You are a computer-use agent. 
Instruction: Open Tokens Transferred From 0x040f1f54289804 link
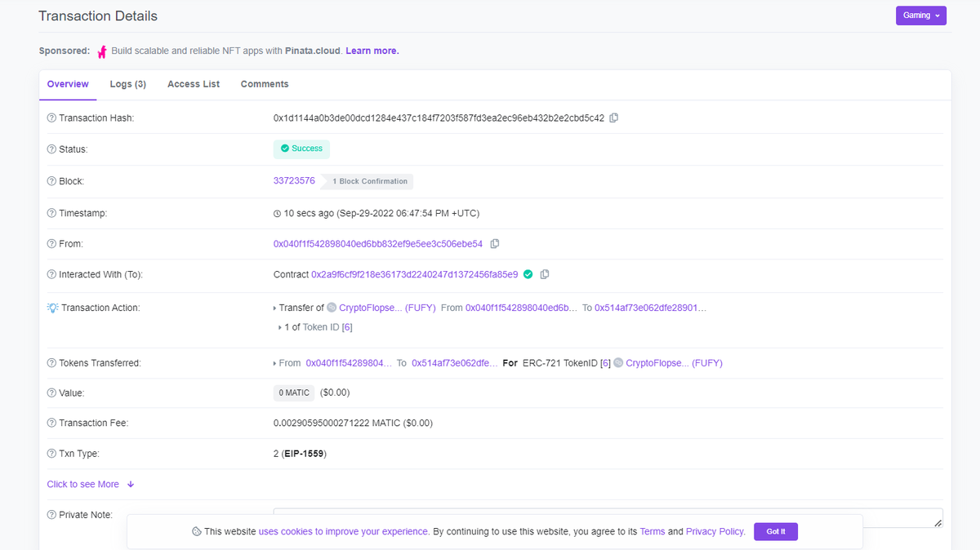[349, 362]
